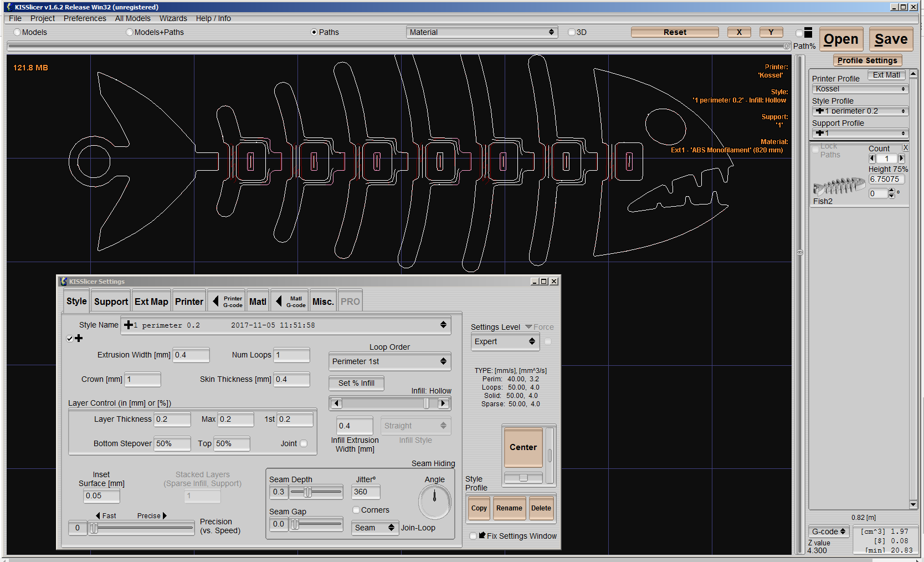Open the Printer Profile Kossel dropdown
Screen dimensions: 924x562
860,89
